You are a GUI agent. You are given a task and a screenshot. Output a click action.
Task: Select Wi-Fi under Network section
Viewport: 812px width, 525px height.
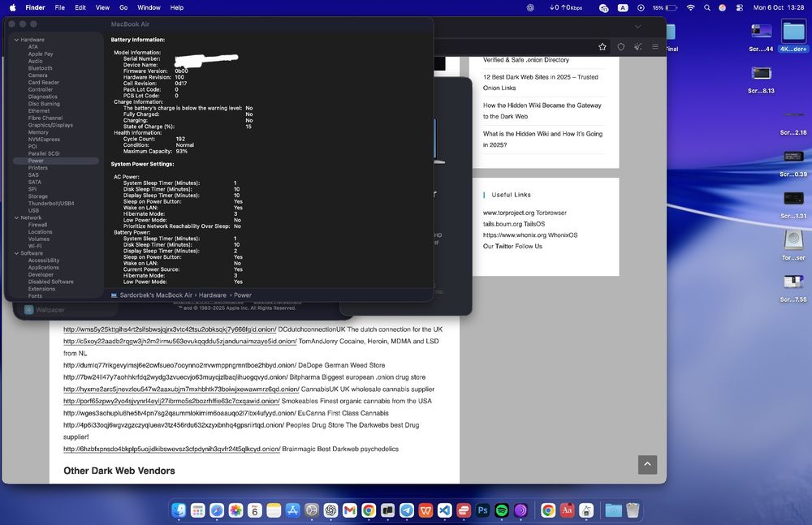pyautogui.click(x=34, y=247)
